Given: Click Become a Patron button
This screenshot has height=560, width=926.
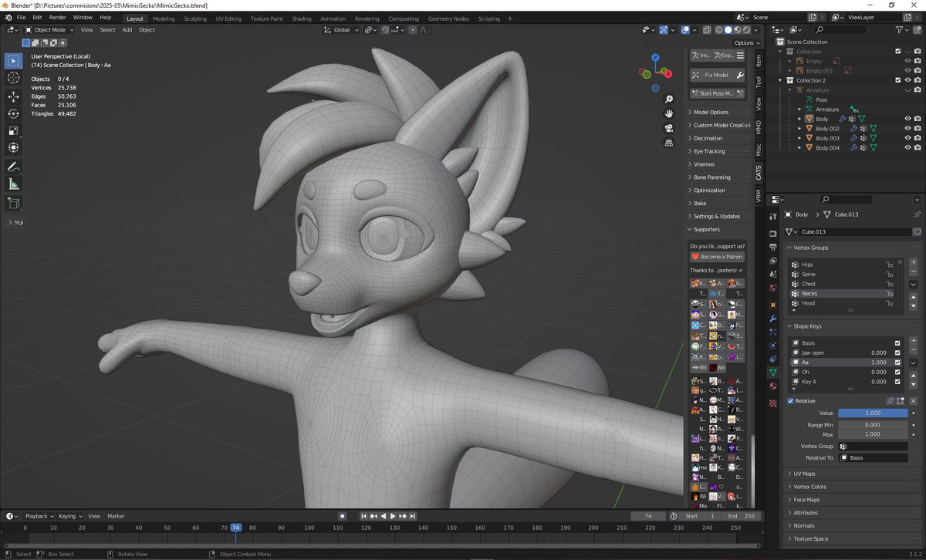Looking at the screenshot, I should click(718, 256).
